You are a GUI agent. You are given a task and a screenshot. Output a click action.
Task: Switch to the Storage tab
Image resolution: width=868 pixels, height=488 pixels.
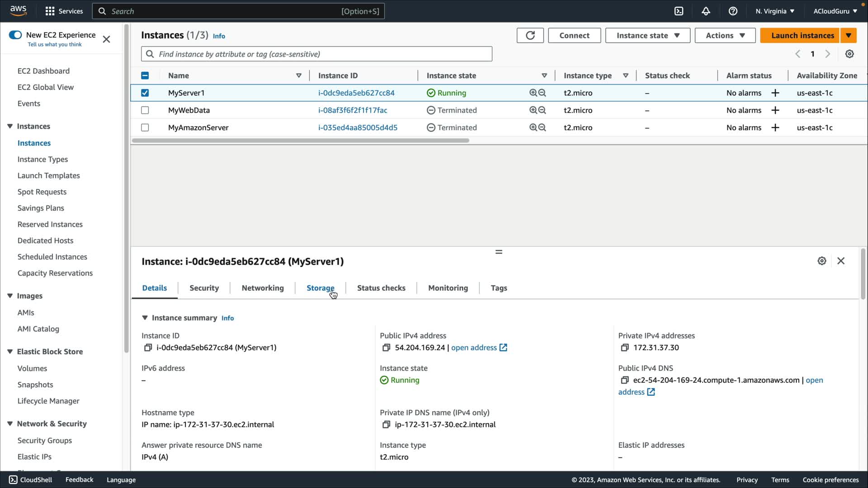(x=320, y=288)
